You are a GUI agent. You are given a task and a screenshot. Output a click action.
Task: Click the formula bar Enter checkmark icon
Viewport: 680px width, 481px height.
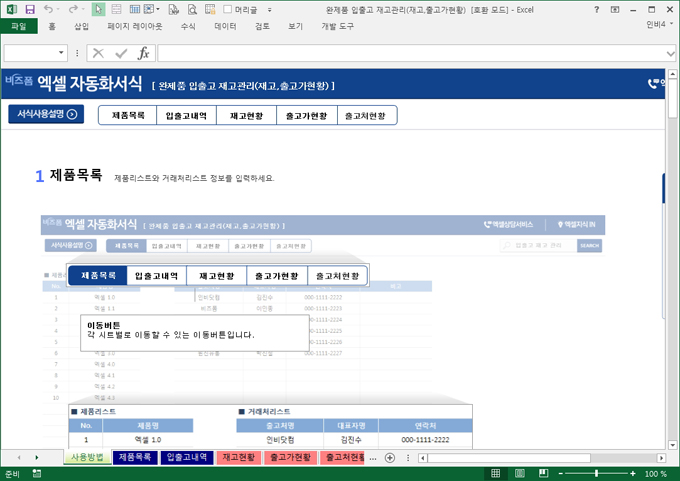click(x=121, y=53)
